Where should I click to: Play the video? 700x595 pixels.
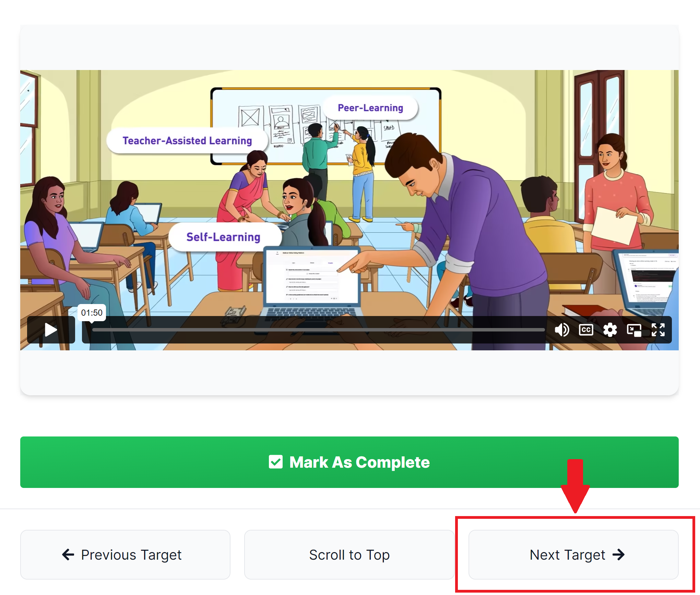click(x=51, y=330)
